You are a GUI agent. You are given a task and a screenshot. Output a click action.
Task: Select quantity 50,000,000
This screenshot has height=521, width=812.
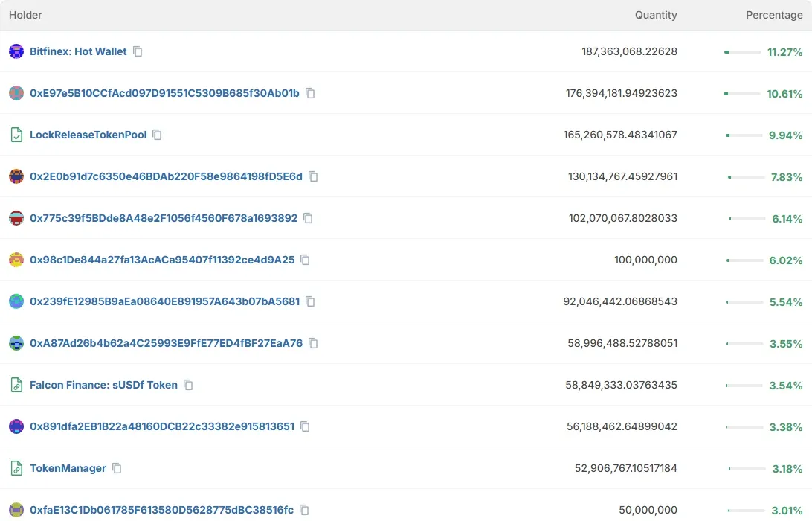[648, 510]
